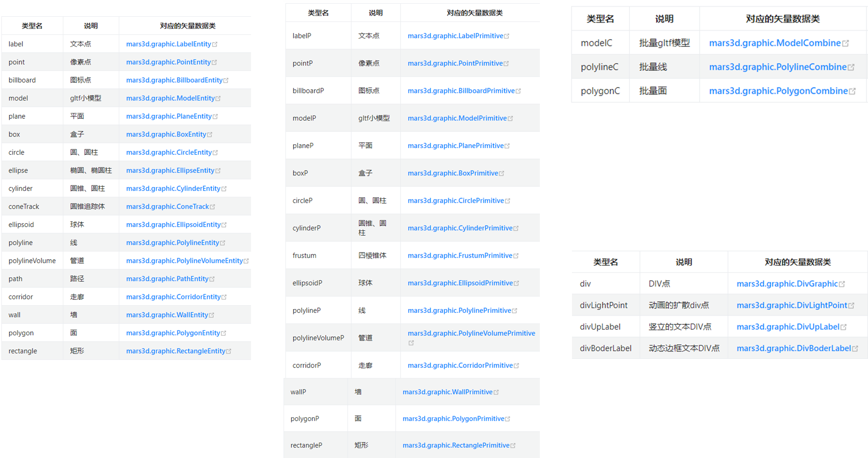
Task: Click external-link icon after RectanglePrimitive
Action: [513, 446]
